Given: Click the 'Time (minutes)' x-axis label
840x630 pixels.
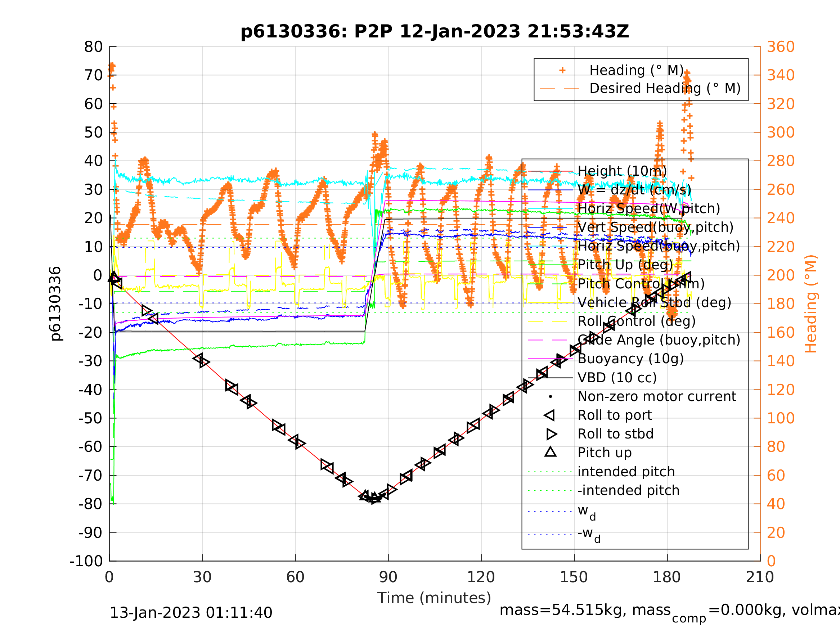Looking at the screenshot, I should (434, 598).
